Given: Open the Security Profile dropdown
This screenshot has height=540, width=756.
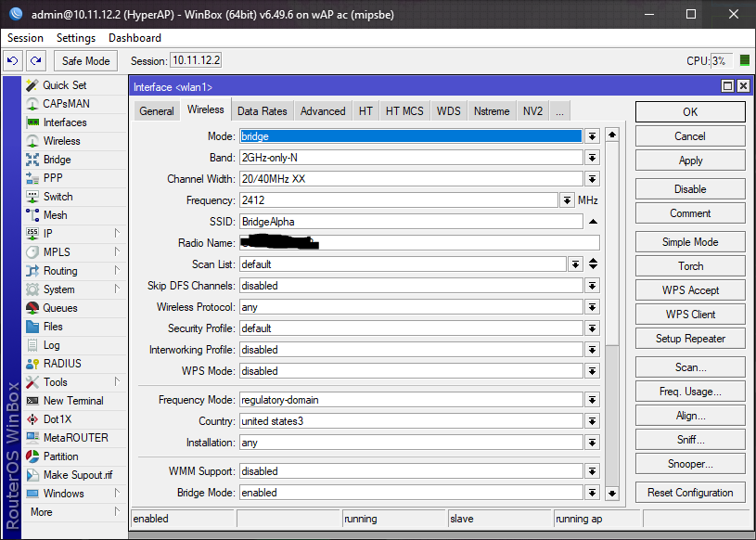Looking at the screenshot, I should pos(592,328).
